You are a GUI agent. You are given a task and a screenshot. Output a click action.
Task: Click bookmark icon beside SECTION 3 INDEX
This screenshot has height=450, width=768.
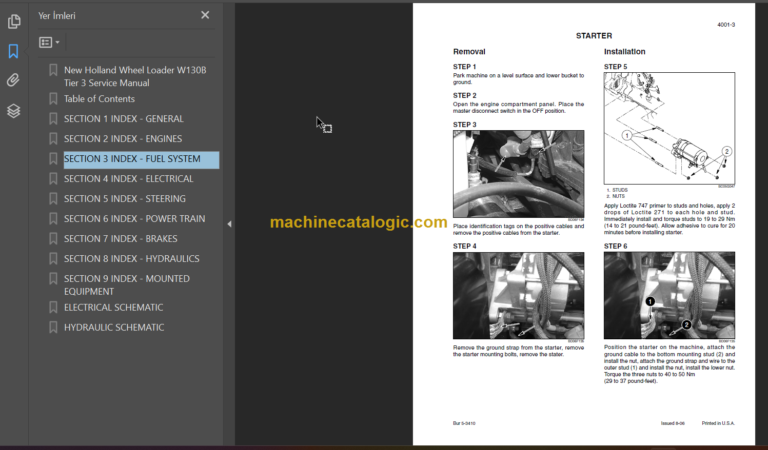point(53,159)
